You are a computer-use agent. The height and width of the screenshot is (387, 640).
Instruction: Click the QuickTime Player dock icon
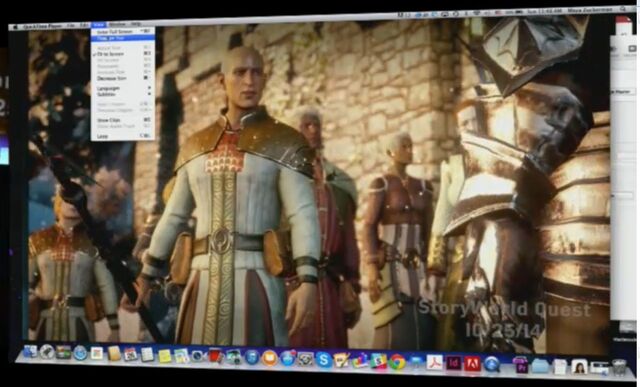coord(491,364)
